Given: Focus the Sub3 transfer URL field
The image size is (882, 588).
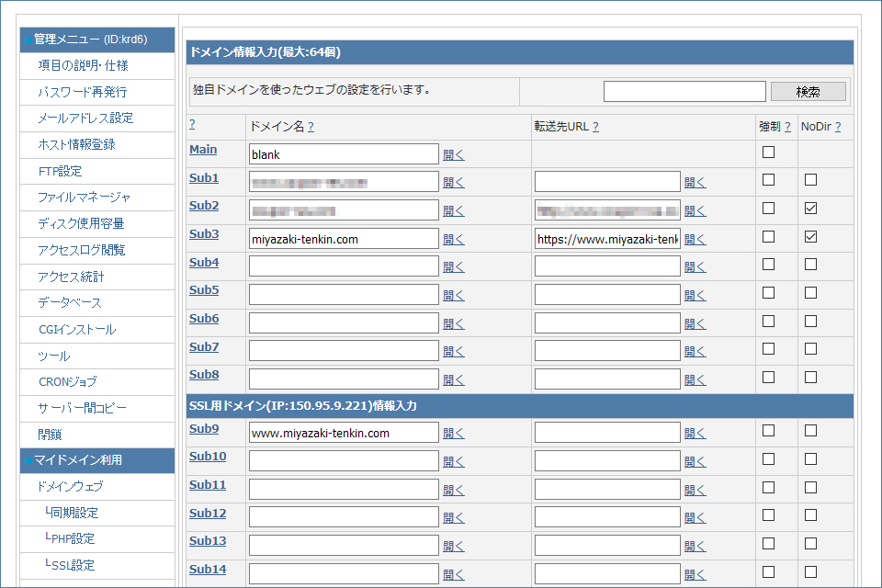Looking at the screenshot, I should [607, 239].
